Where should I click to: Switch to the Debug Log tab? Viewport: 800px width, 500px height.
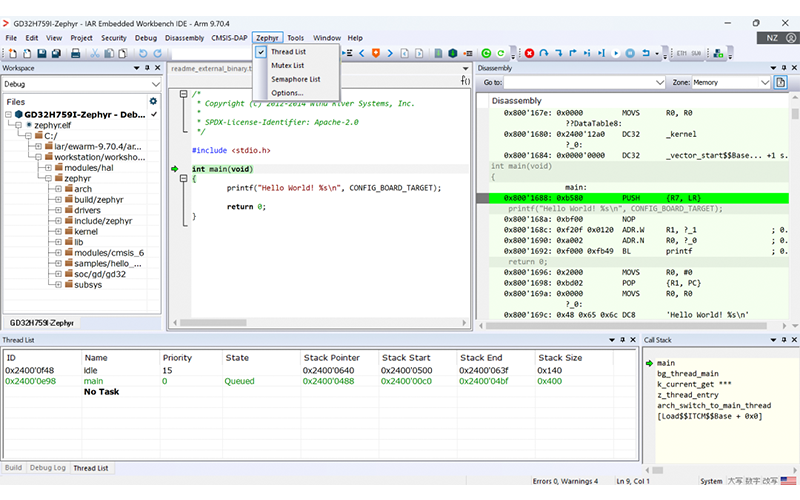point(48,467)
